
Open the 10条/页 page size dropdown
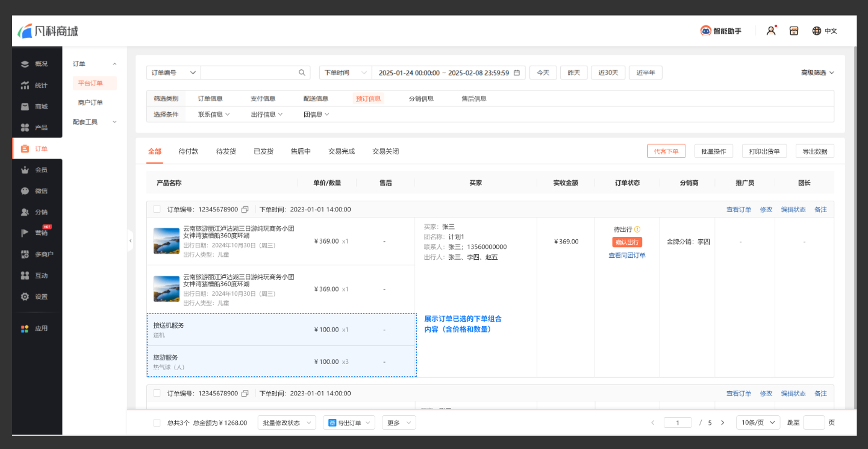point(758,423)
